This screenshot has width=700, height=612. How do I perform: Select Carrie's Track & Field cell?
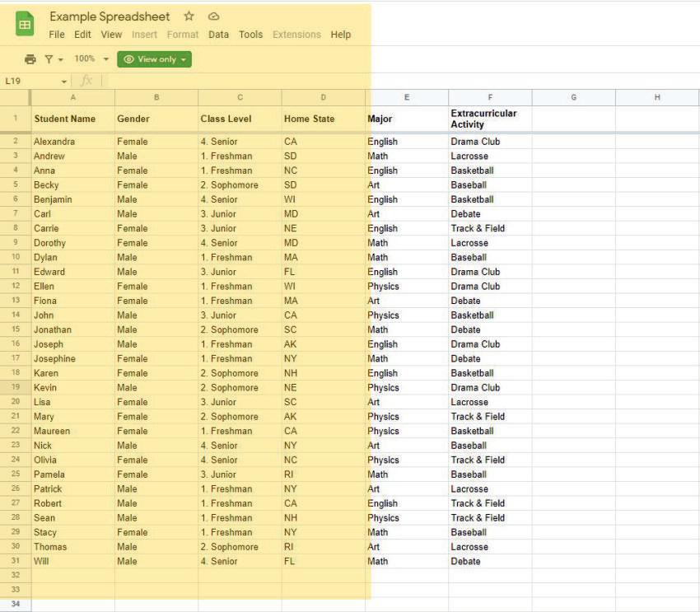pos(490,228)
